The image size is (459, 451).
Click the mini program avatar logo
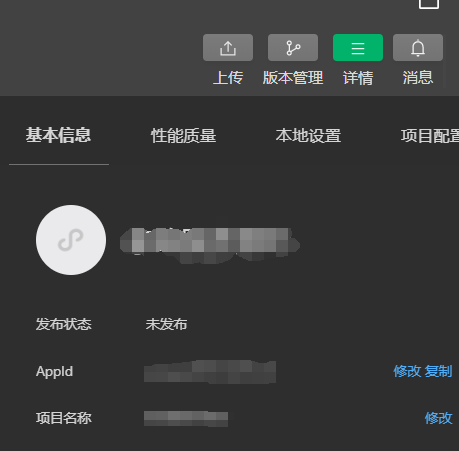71,240
